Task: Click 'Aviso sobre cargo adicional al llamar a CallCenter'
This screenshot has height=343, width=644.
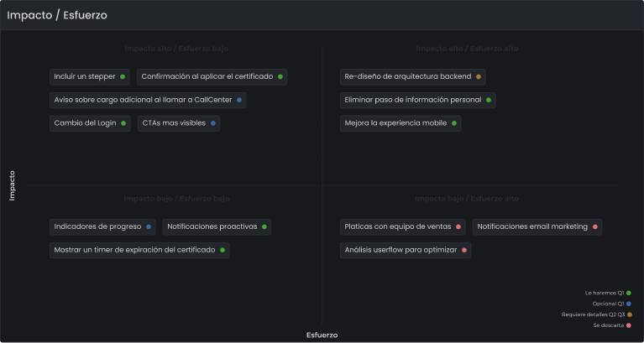Action: pyautogui.click(x=148, y=100)
